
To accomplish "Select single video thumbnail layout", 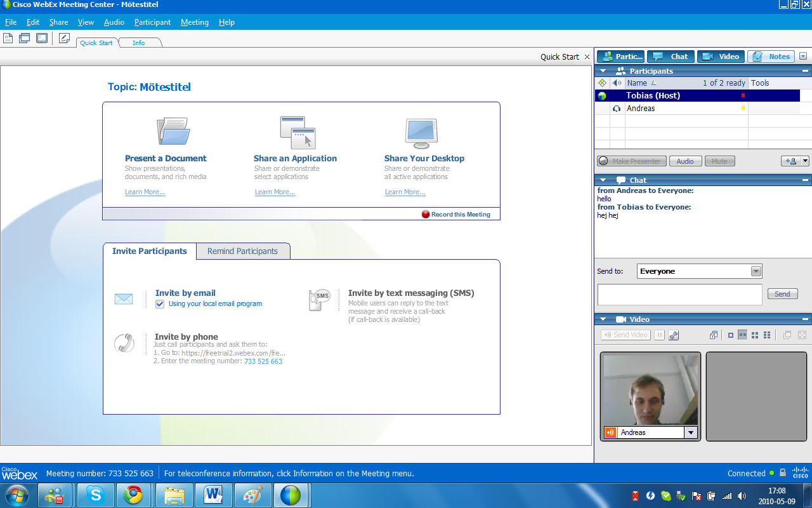I will [731, 335].
